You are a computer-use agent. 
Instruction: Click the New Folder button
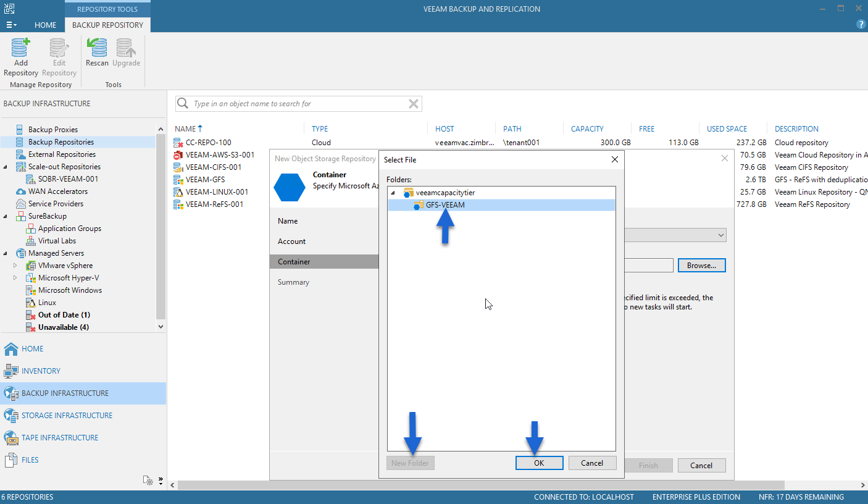pyautogui.click(x=411, y=463)
